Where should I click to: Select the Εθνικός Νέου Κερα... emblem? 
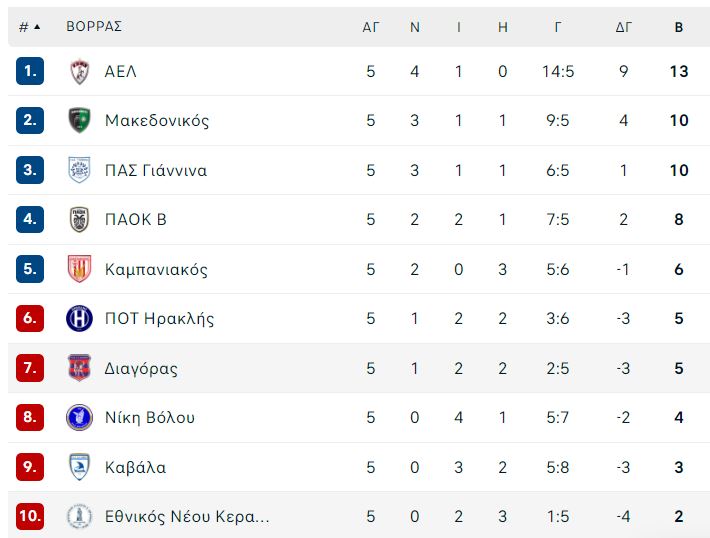pyautogui.click(x=79, y=516)
